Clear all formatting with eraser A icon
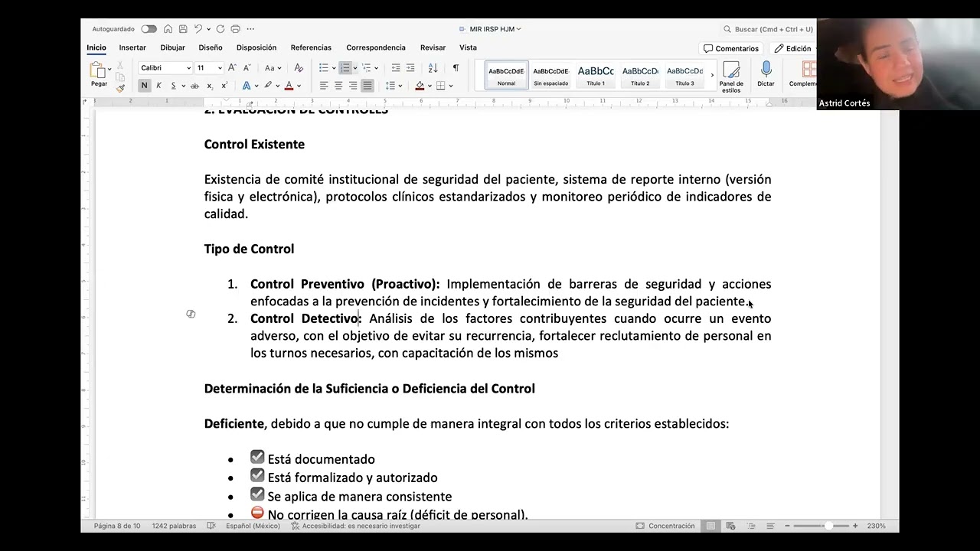 click(299, 68)
